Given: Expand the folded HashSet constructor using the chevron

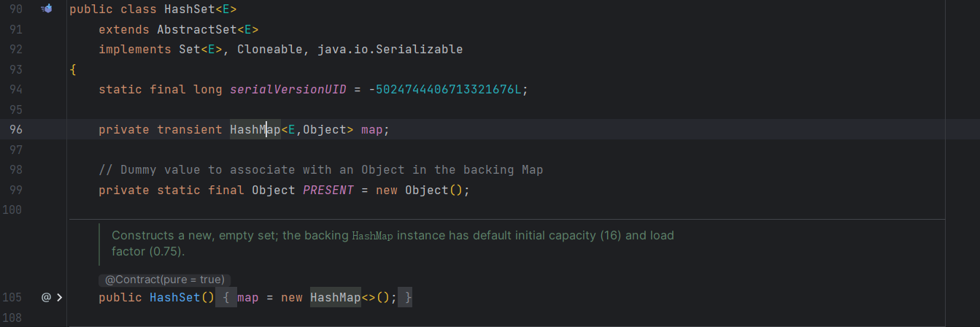Looking at the screenshot, I should click(x=59, y=298).
